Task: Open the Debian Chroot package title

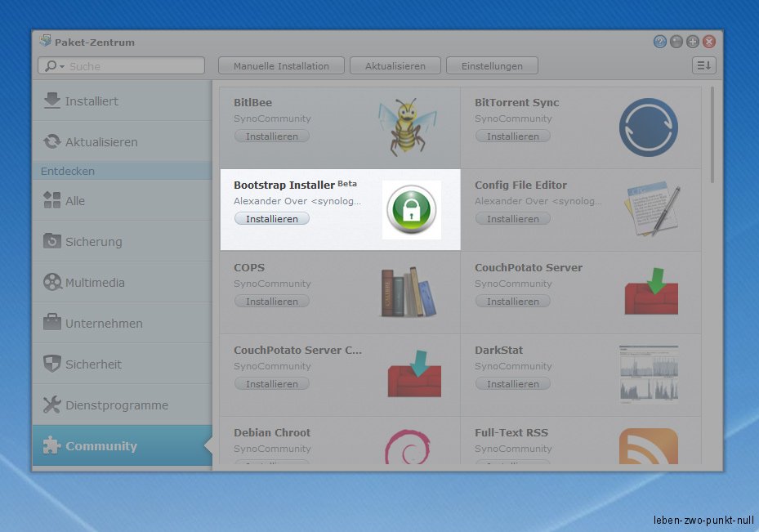Action: point(272,432)
